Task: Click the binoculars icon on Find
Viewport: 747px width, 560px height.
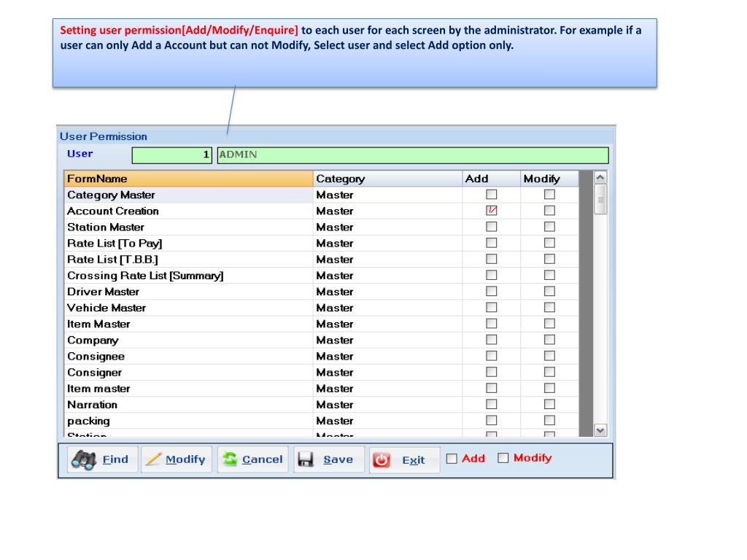Action: click(x=83, y=460)
